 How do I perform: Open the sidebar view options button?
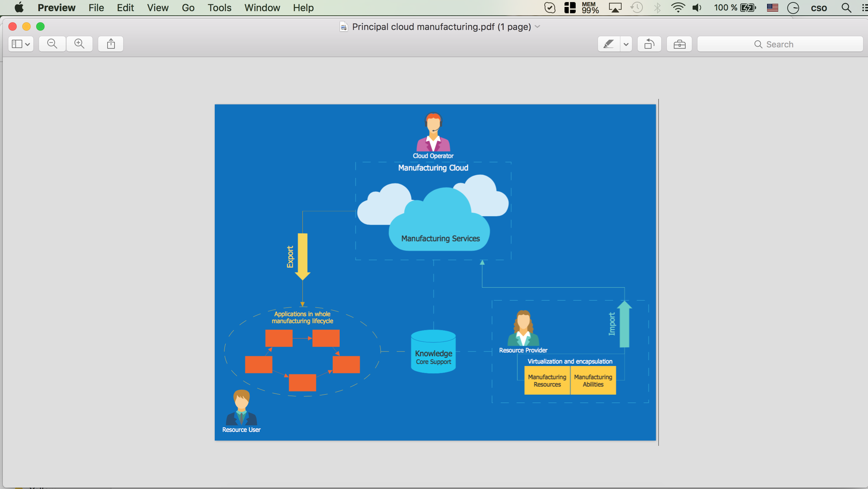click(21, 44)
